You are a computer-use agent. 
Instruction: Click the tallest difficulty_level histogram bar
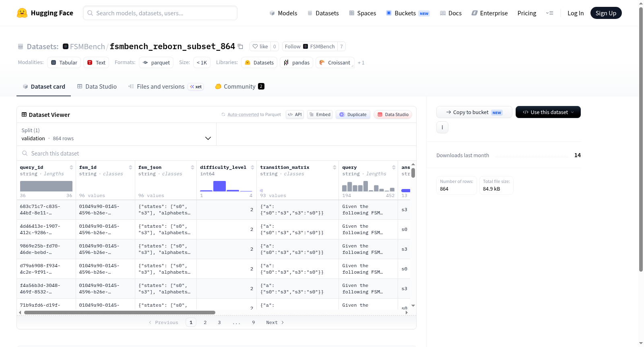coord(220,186)
